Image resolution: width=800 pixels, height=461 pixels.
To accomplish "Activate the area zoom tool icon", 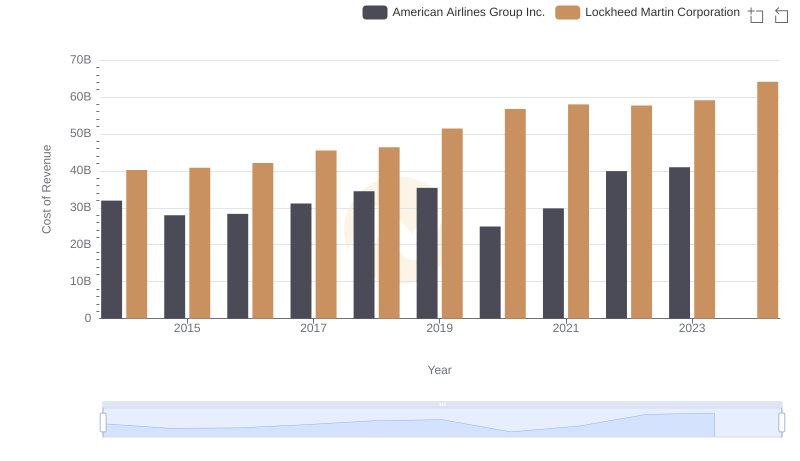I will [756, 15].
